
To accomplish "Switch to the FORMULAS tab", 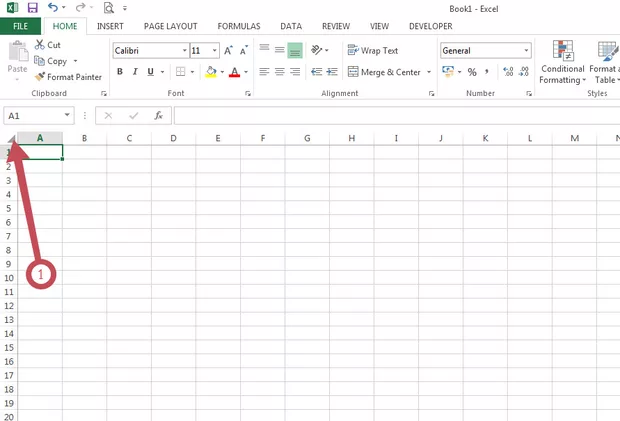I will tap(239, 26).
